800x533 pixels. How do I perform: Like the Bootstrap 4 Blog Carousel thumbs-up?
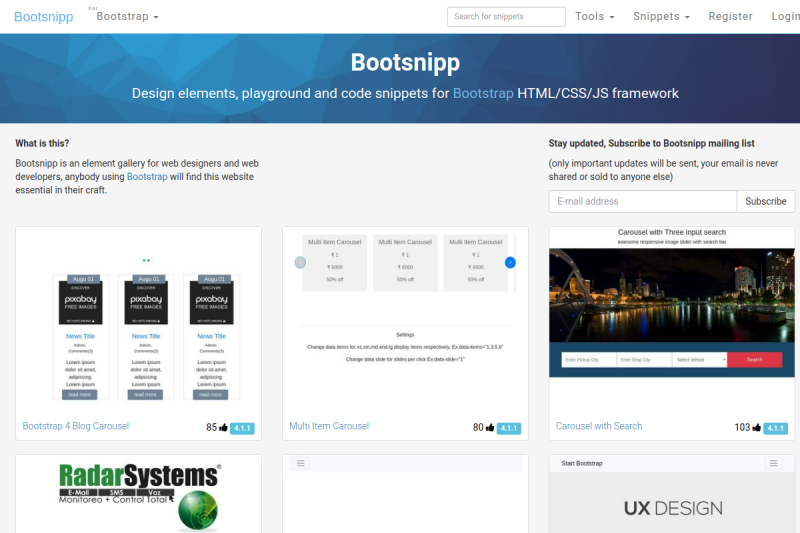[223, 427]
